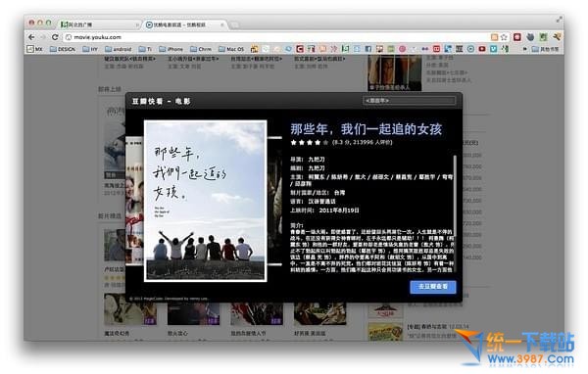Image resolution: width=588 pixels, height=374 pixels.
Task: Open the Flickr two-dots bookmark icon
Action: [x=425, y=49]
